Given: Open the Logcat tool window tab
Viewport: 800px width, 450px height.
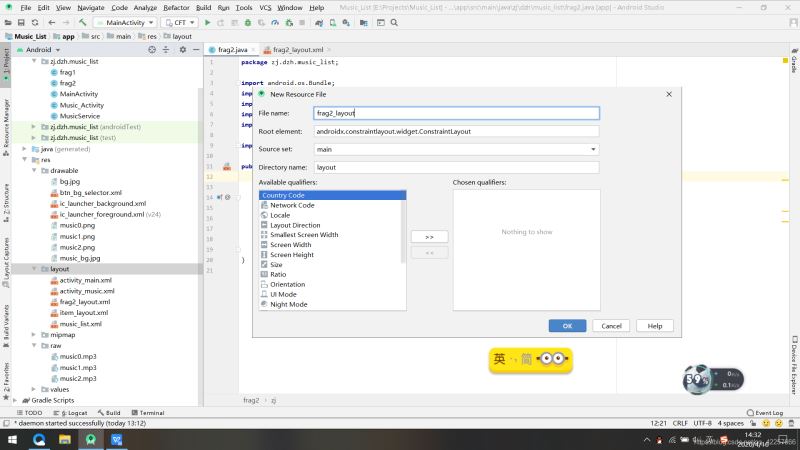Looking at the screenshot, I should 75,412.
